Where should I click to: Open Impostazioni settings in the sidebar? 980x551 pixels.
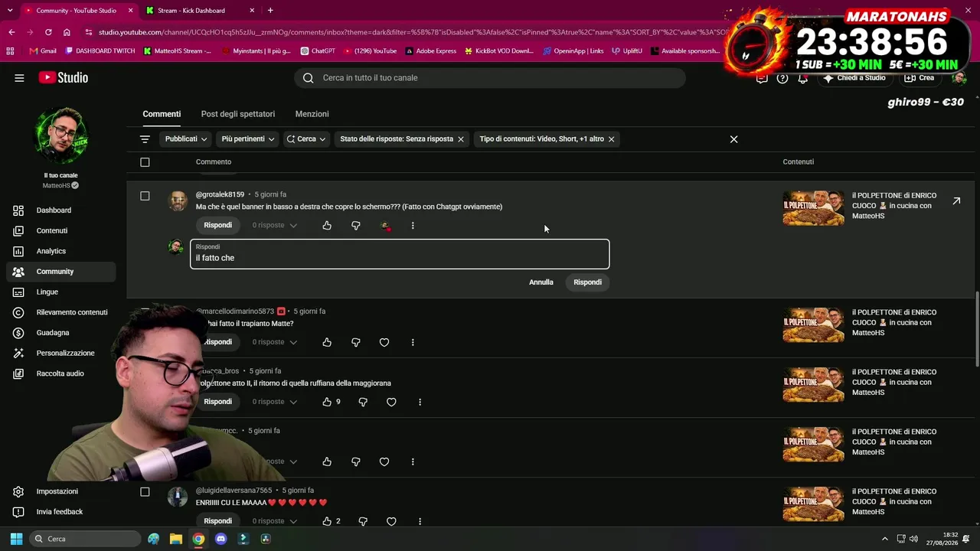(60, 491)
